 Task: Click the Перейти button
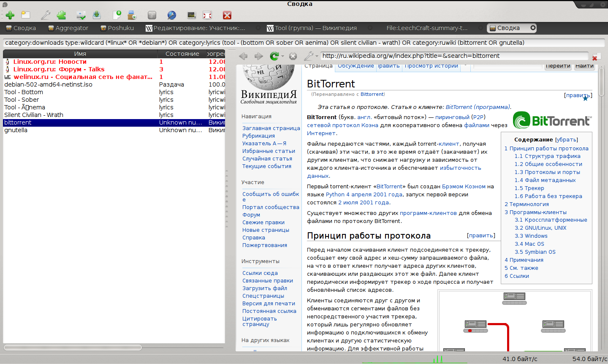coord(558,66)
